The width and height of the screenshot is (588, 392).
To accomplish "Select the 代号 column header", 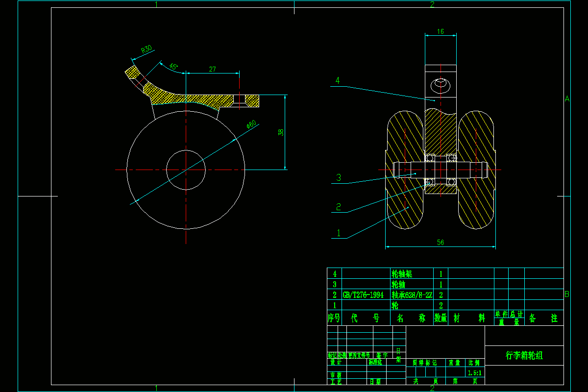I will (366, 318).
